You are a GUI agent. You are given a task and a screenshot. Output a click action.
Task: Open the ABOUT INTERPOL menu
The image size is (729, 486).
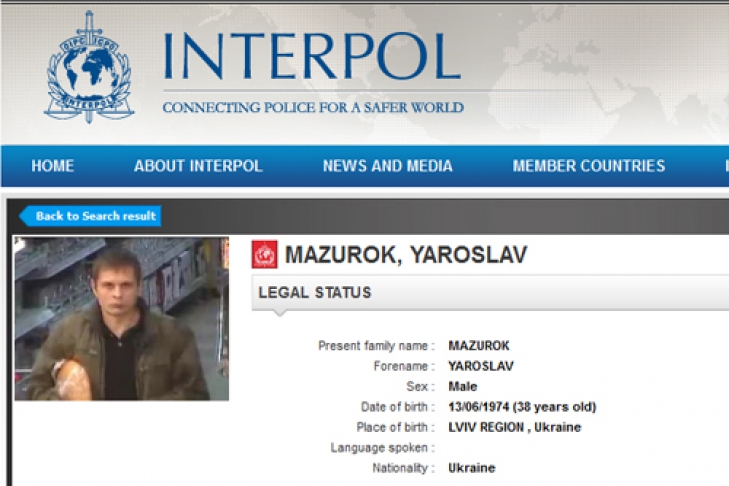198,166
